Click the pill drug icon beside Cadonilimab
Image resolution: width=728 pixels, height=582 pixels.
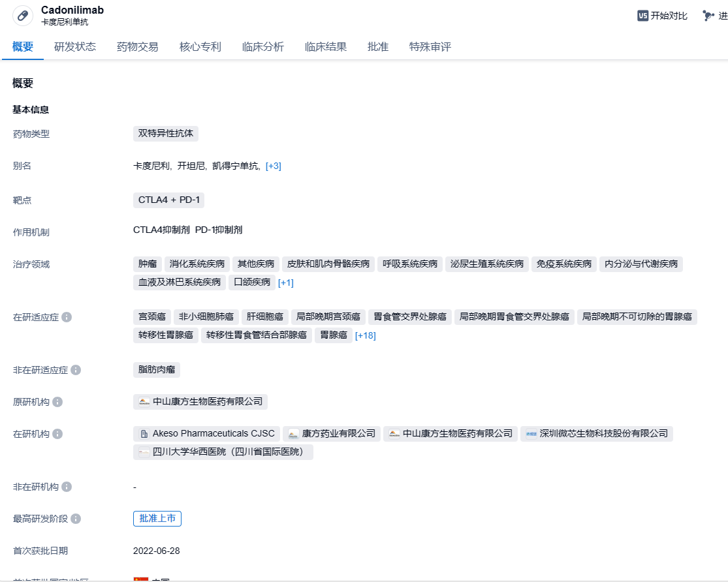(23, 16)
